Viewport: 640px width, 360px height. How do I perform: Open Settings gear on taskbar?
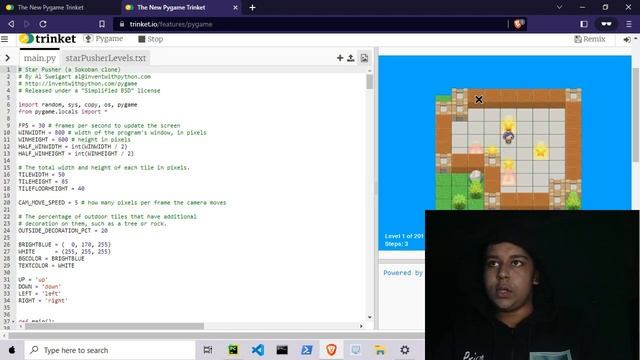(405, 350)
